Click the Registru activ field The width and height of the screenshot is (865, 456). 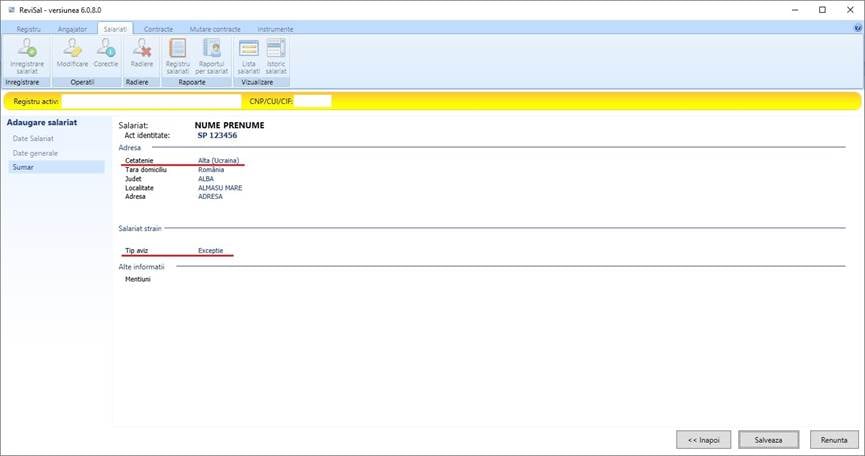coord(152,101)
